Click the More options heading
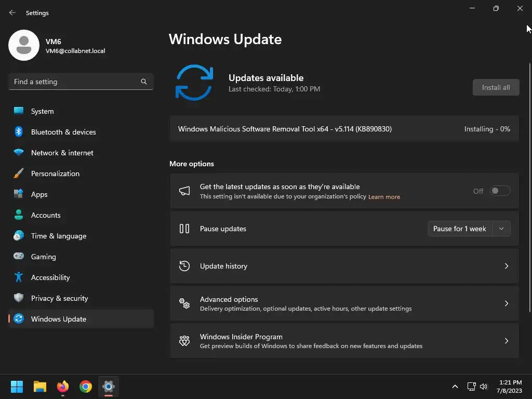Screen dimensions: 532x399 [192, 164]
